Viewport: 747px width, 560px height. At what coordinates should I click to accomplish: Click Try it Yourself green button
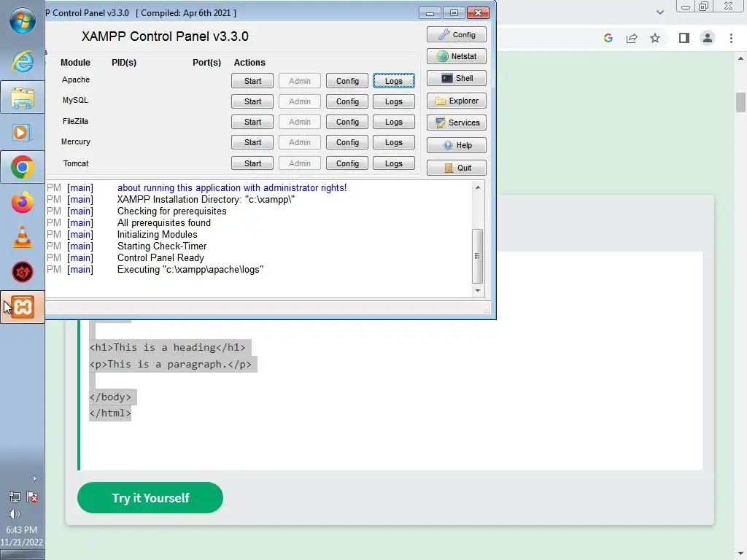[x=150, y=497]
